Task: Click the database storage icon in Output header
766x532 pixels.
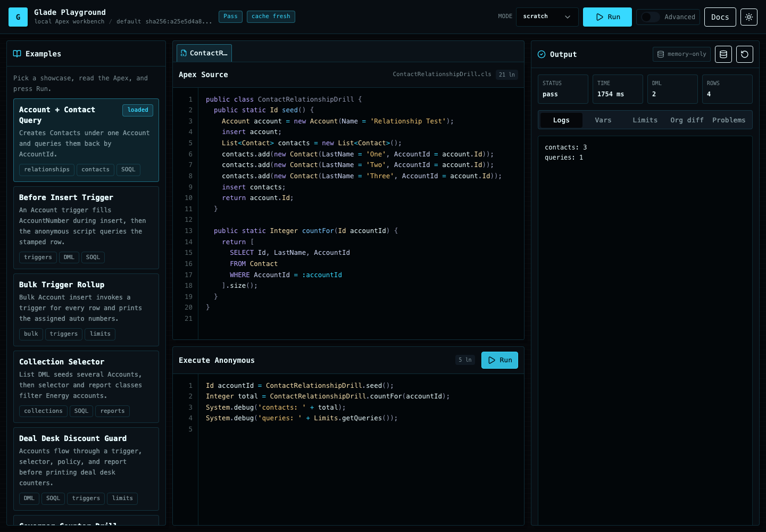Action: 723,54
